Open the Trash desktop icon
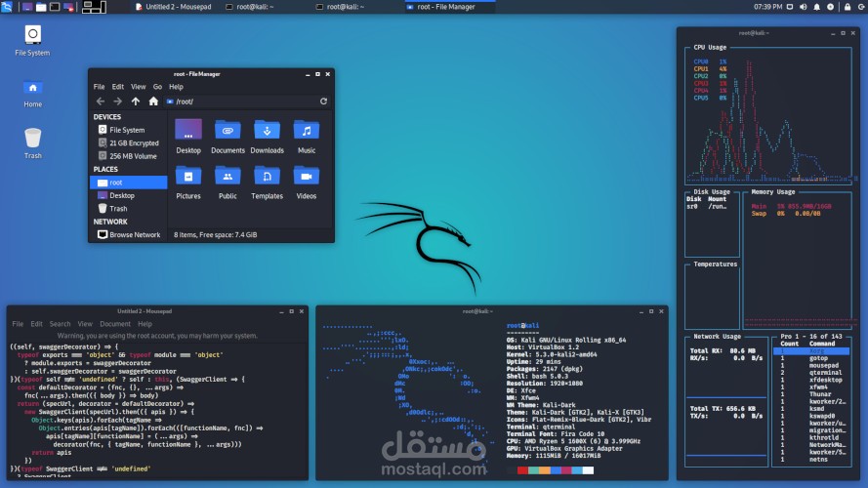This screenshot has height=488, width=868. (32, 142)
